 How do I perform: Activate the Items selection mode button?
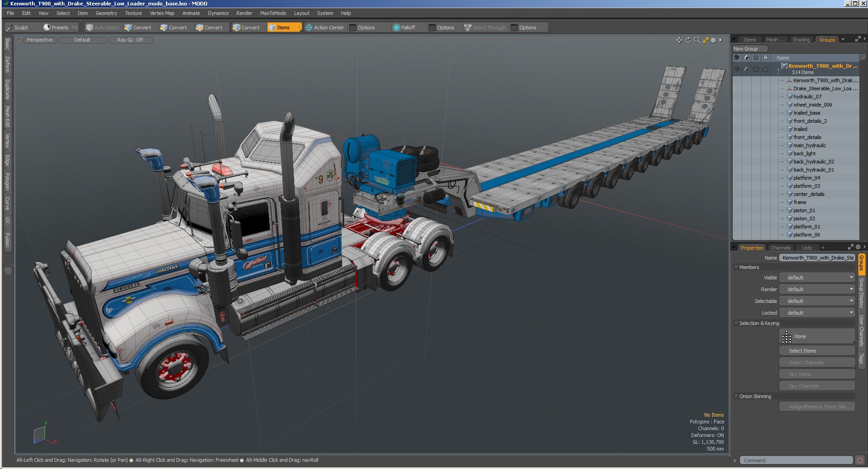(x=284, y=28)
